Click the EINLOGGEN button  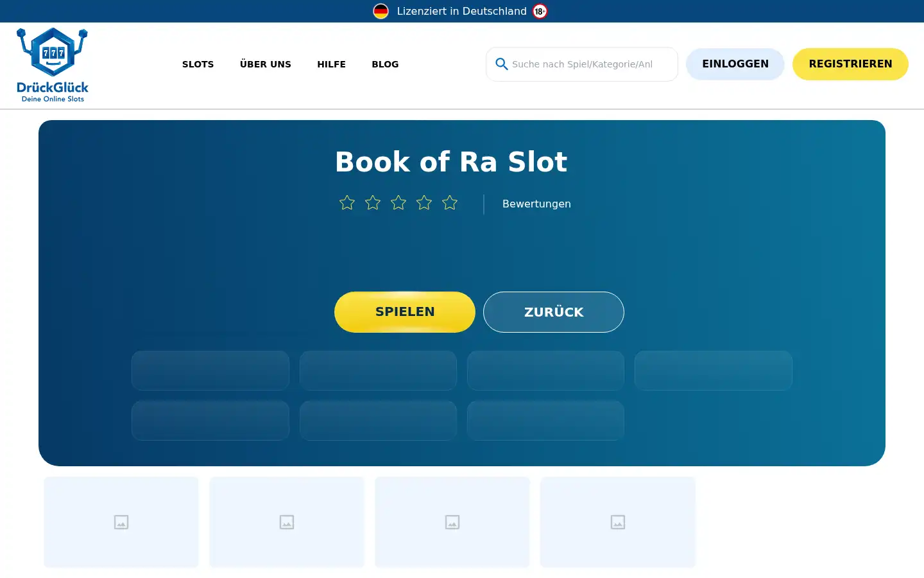click(x=735, y=64)
